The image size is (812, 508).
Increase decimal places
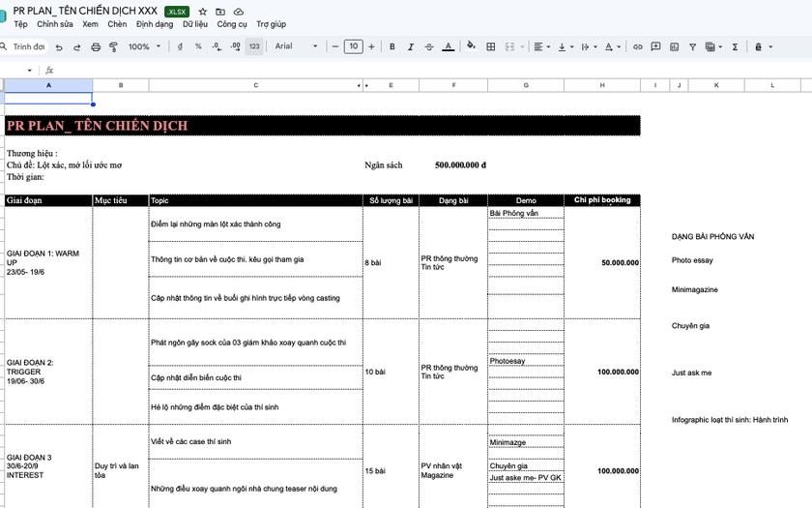point(235,46)
